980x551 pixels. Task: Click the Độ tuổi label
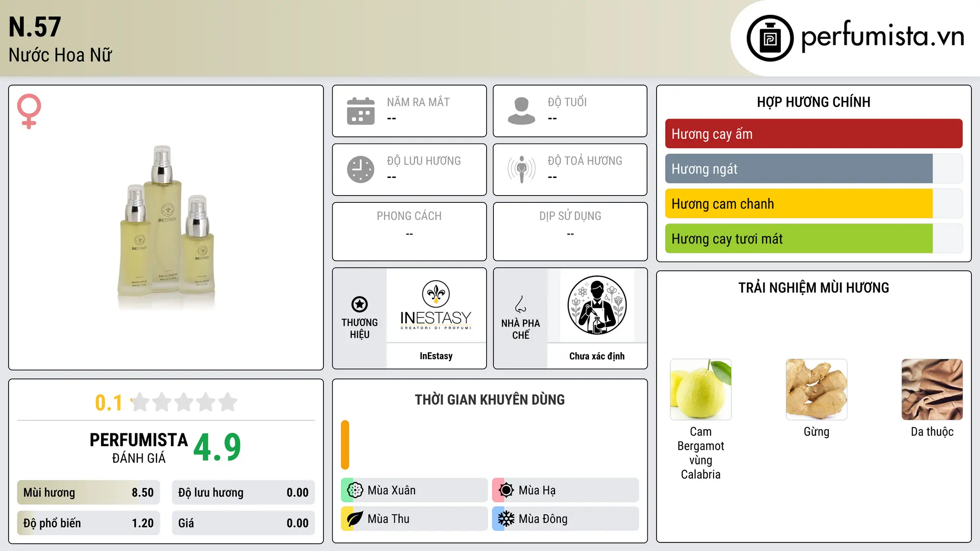coord(567,102)
